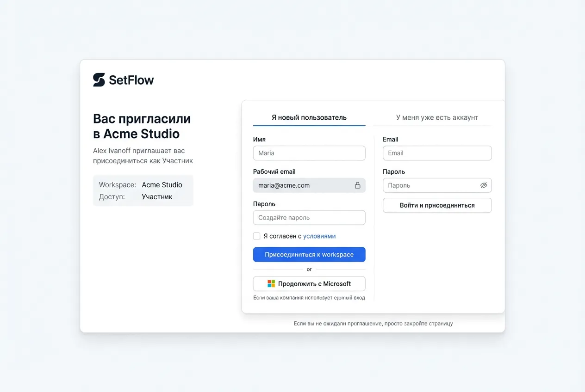Click 'Присоединиться к workspace' button
This screenshot has width=585, height=392.
point(309,255)
